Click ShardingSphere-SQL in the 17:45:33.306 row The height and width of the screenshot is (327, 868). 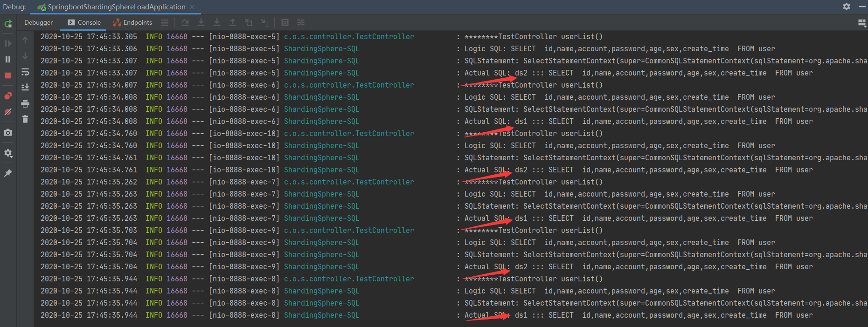click(321, 49)
